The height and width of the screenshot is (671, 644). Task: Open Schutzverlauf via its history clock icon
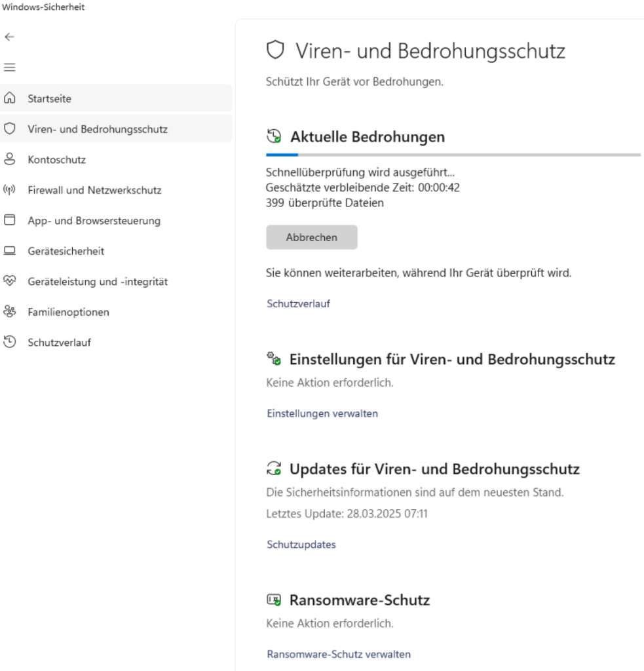pos(10,342)
